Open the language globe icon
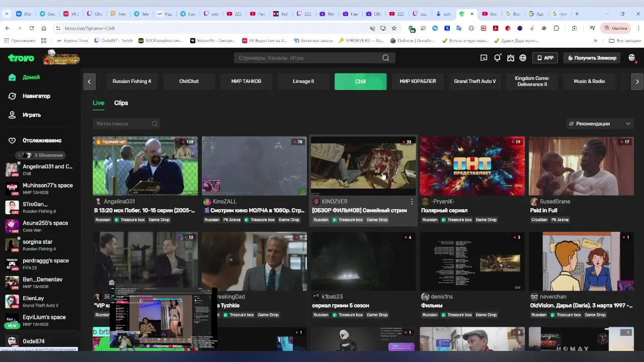Image resolution: width=644 pixels, height=362 pixels. [523, 58]
